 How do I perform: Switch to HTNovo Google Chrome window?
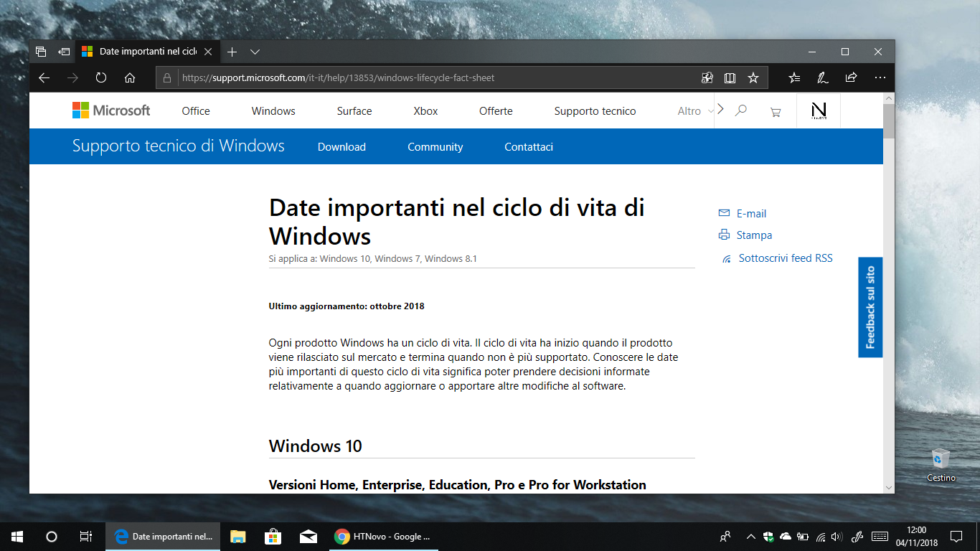tap(382, 536)
